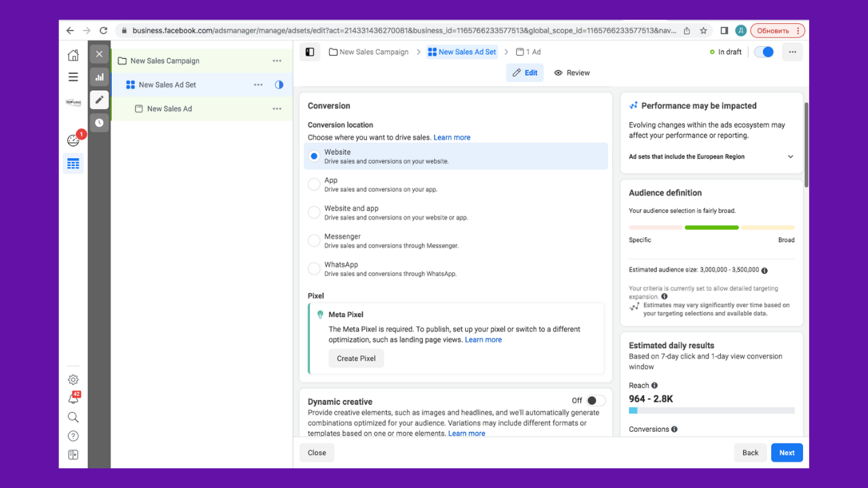Open the charts view icon in editor rail

pyautogui.click(x=100, y=77)
